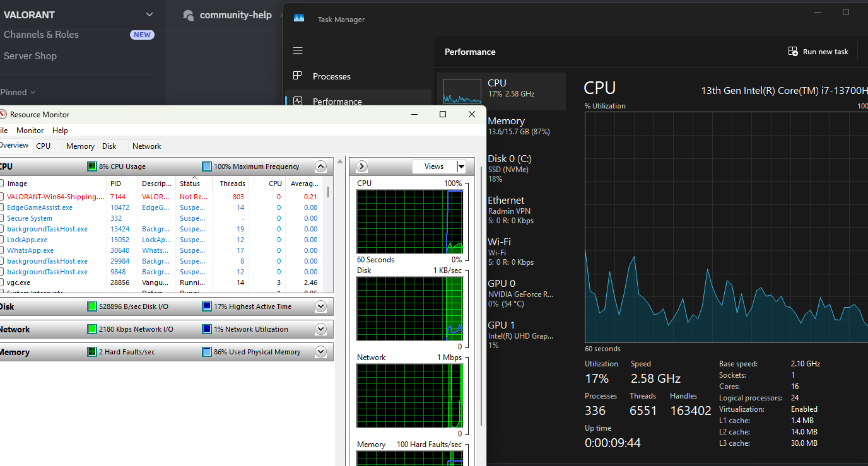Select GPU 1 Intel UHD in Task Manager

(501, 335)
